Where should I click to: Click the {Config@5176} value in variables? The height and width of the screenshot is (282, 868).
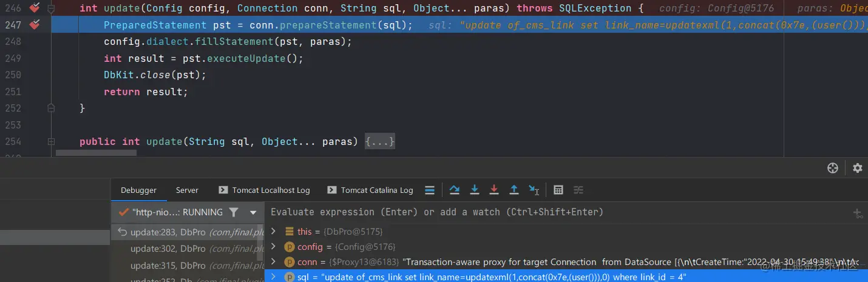tap(365, 247)
